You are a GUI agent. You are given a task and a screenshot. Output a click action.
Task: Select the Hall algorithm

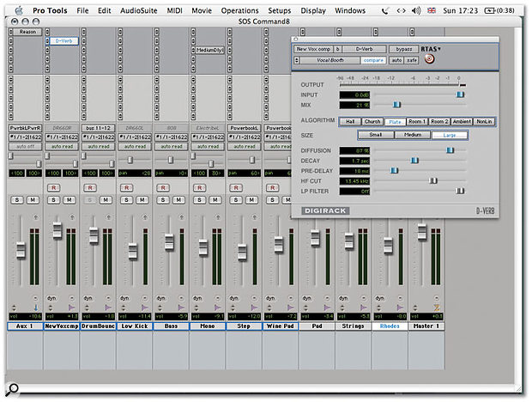350,122
